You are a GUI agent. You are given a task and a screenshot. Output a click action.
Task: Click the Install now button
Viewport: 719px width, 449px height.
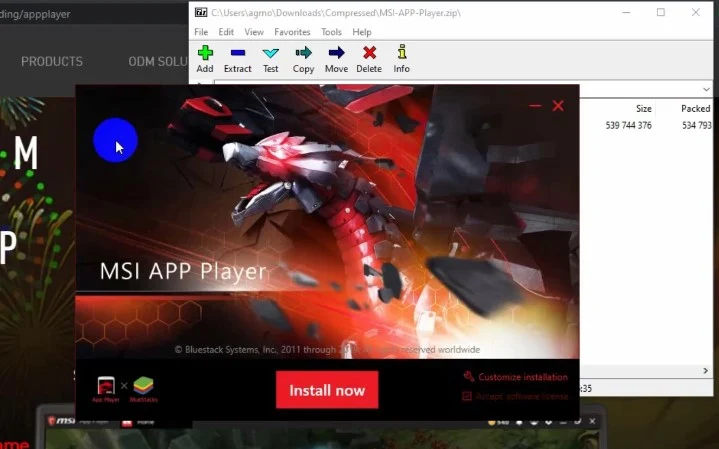327,390
